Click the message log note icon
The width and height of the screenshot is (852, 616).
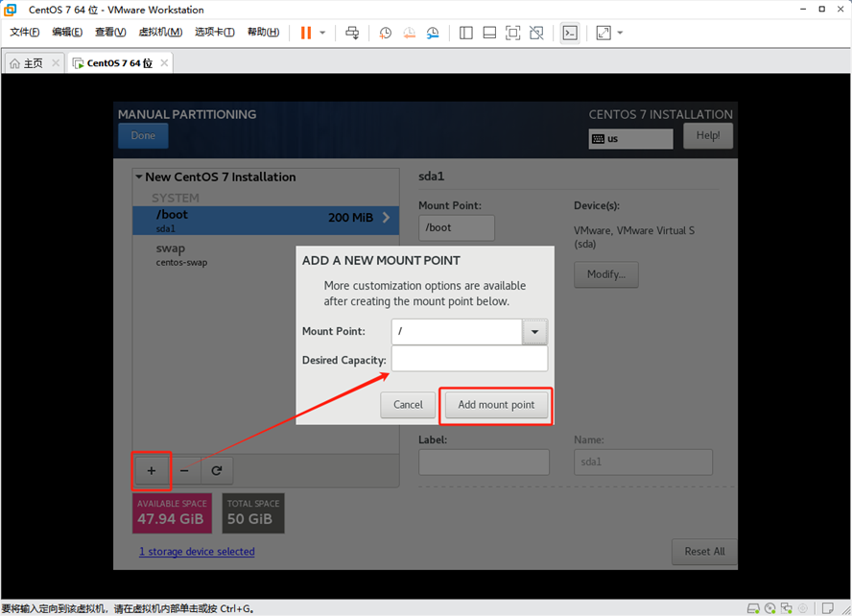[x=828, y=608]
